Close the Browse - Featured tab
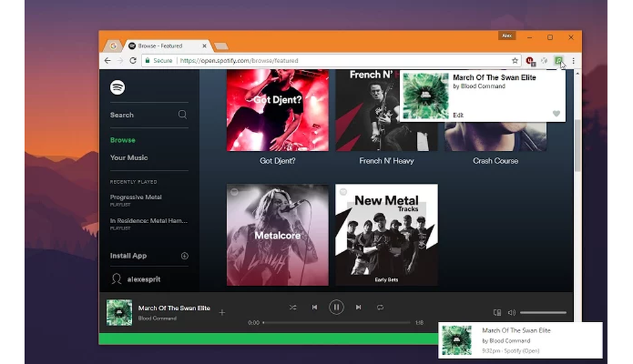 [205, 46]
